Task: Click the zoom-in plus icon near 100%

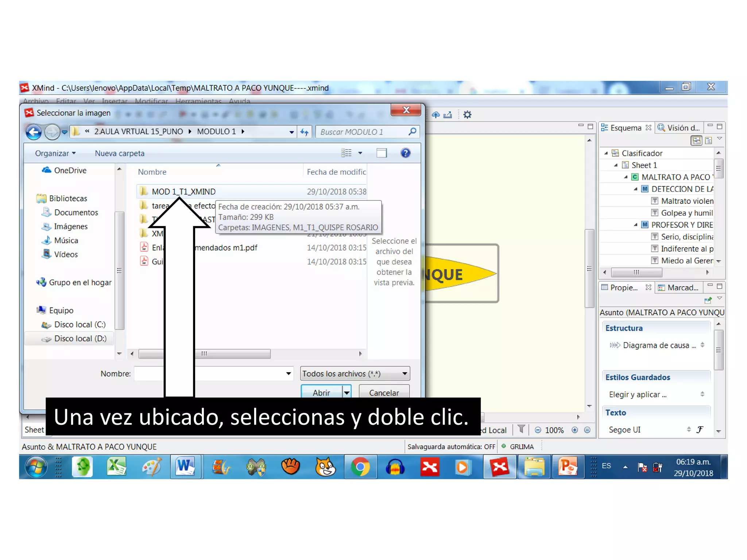Action: 575,430
